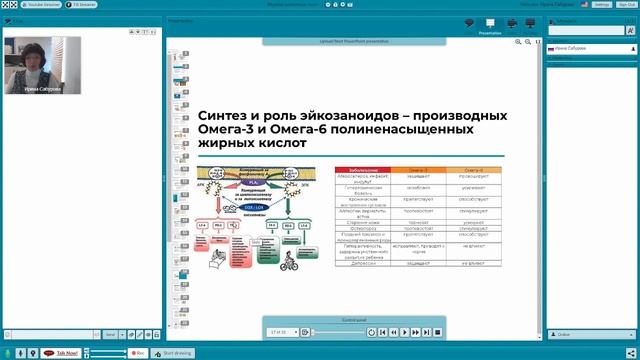Image resolution: width=640 pixels, height=360 pixels.
Task: Switch to the first monitor sharing icon
Action: click(x=512, y=23)
